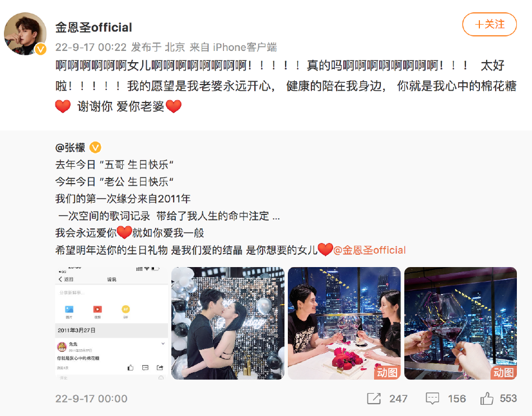Image resolution: width=532 pixels, height=416 pixels.
Task: Click the red heart emoji after 爱你老婆
Action: pyautogui.click(x=174, y=106)
